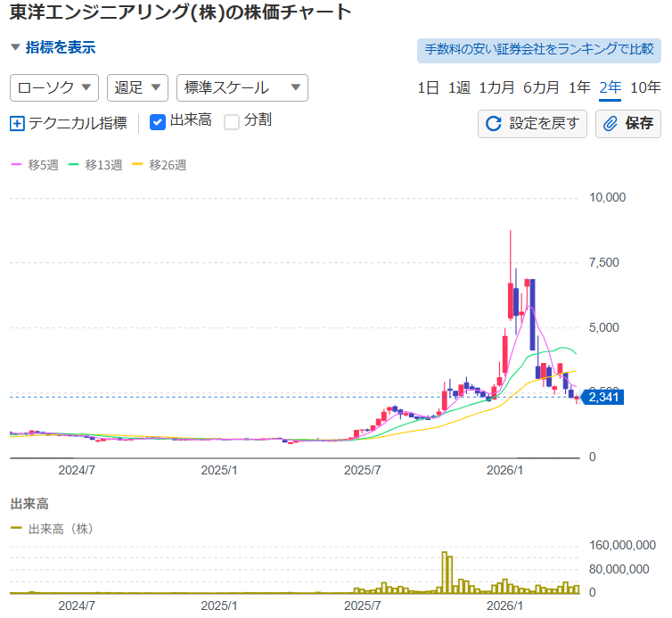Image resolution: width=672 pixels, height=618 pixels.
Task: Click the current price label 2,341
Action: click(x=605, y=398)
